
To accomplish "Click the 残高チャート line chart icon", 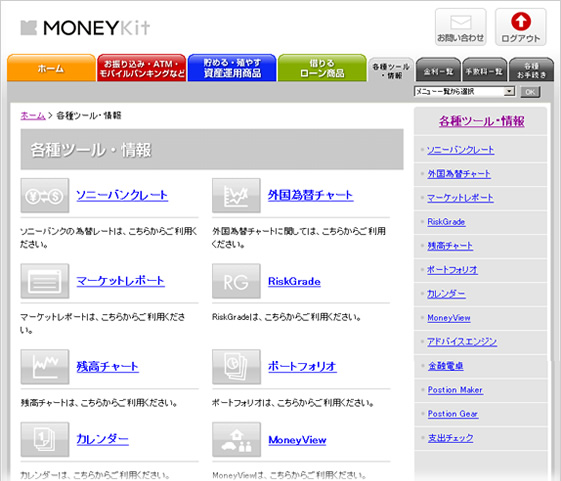I will click(45, 367).
